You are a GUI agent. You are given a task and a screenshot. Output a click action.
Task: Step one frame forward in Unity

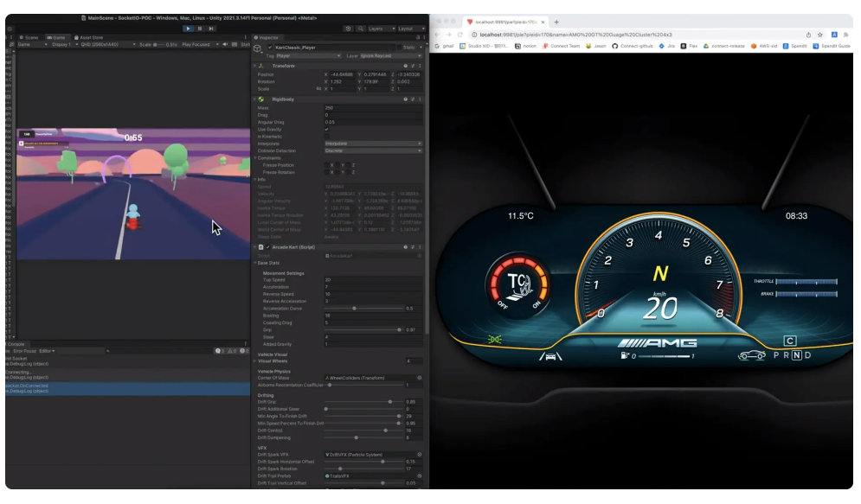tap(211, 29)
